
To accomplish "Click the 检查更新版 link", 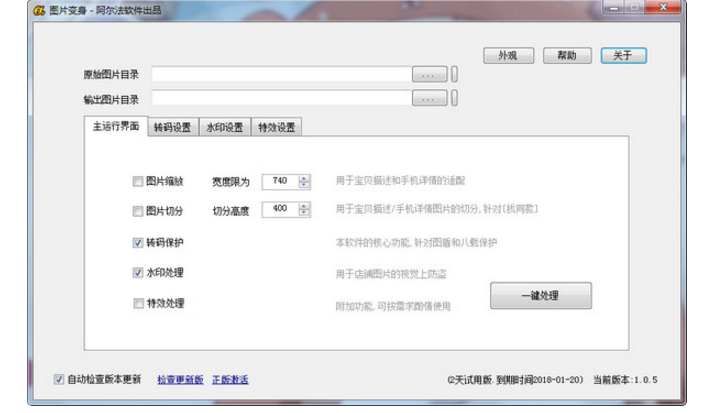I will pyautogui.click(x=180, y=380).
